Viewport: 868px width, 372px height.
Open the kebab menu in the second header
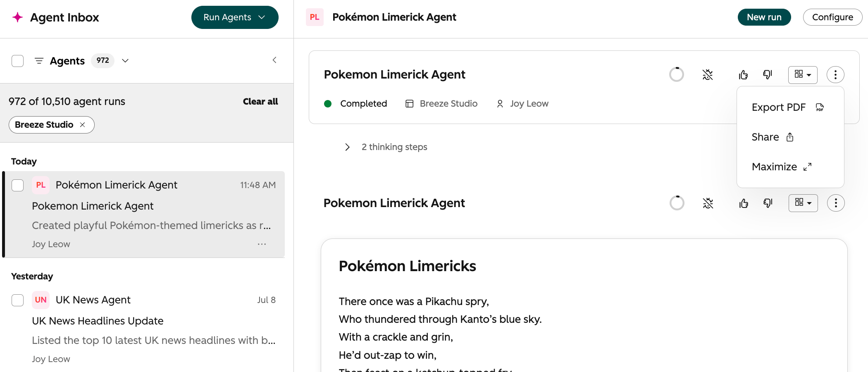coord(836,203)
